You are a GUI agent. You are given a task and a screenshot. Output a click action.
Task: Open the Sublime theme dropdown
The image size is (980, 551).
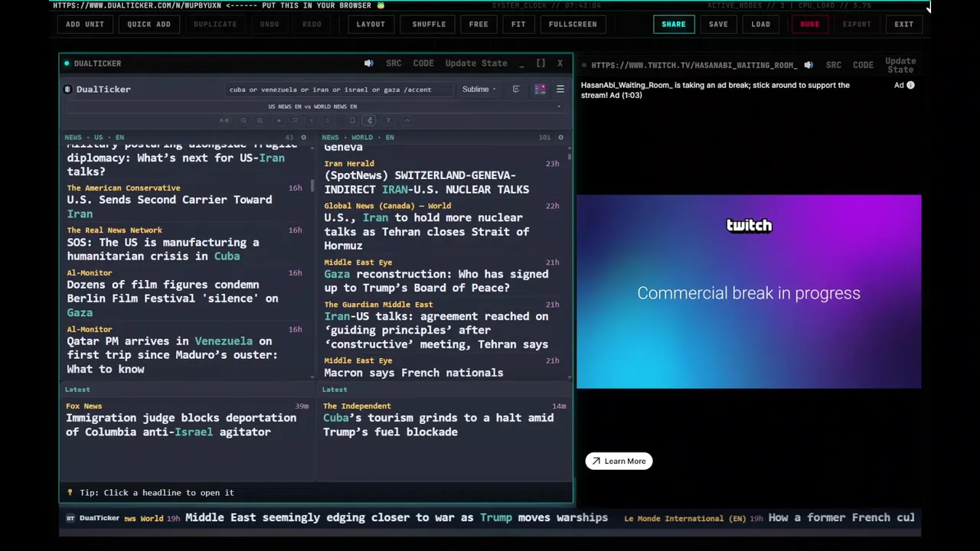(479, 90)
